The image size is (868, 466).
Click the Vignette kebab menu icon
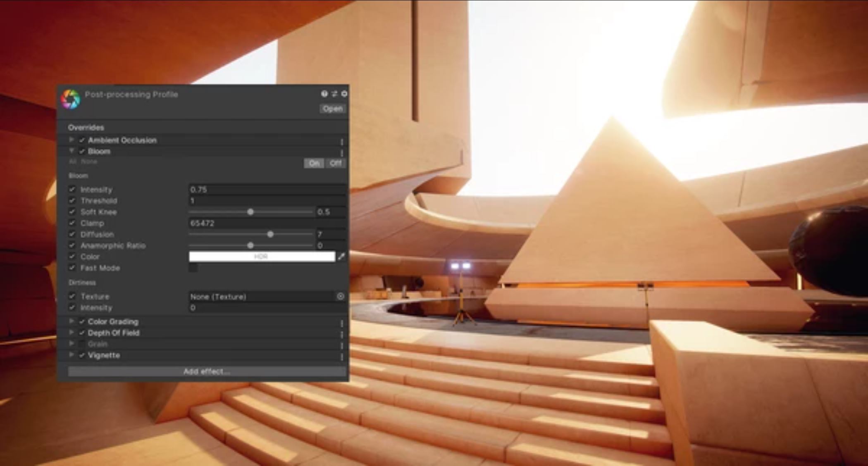(341, 355)
